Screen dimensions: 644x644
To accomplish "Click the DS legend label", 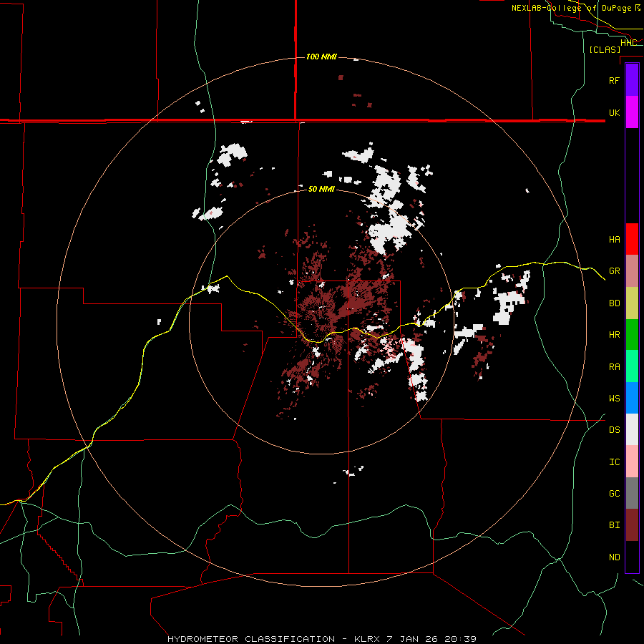I will click(614, 430).
